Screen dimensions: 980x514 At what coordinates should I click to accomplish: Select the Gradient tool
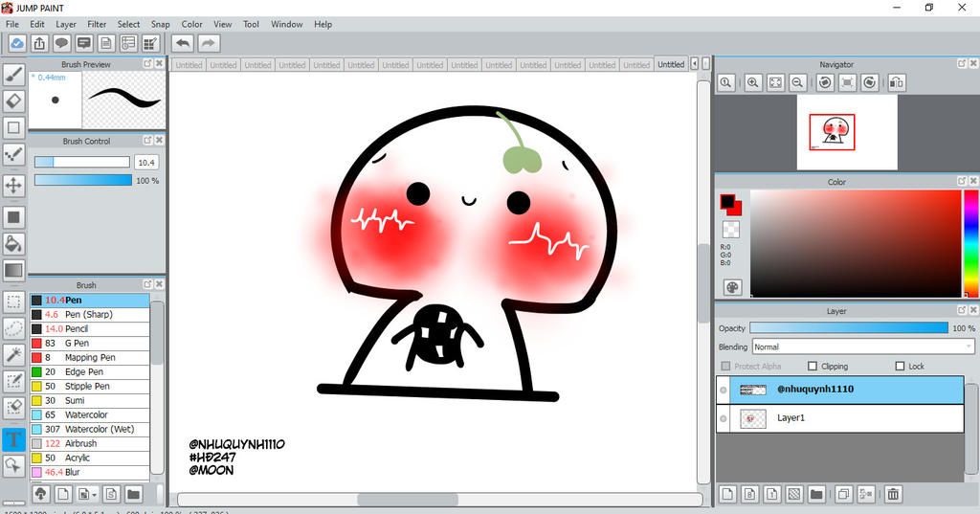[x=13, y=270]
